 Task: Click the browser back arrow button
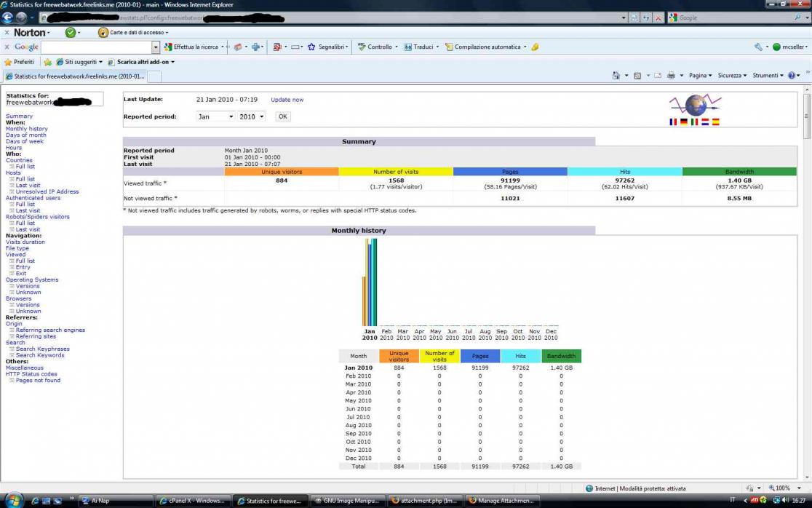pyautogui.click(x=9, y=17)
